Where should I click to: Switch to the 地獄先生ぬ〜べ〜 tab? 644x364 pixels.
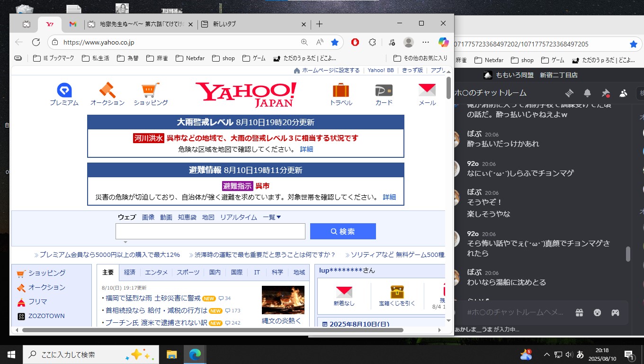(141, 24)
